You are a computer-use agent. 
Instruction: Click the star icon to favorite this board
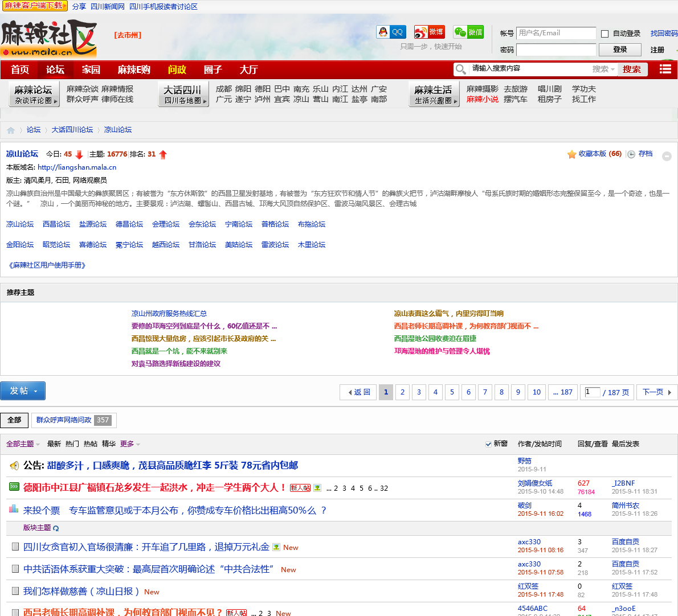tap(571, 154)
